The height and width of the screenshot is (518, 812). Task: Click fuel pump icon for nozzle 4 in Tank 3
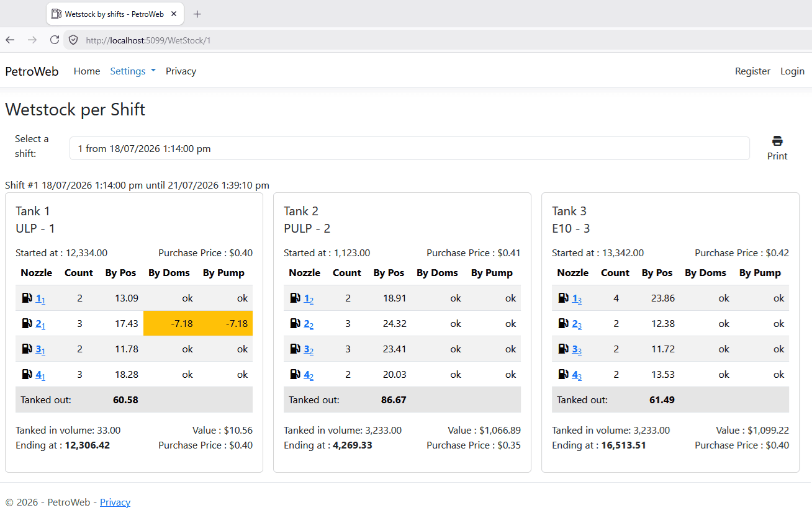tap(563, 374)
